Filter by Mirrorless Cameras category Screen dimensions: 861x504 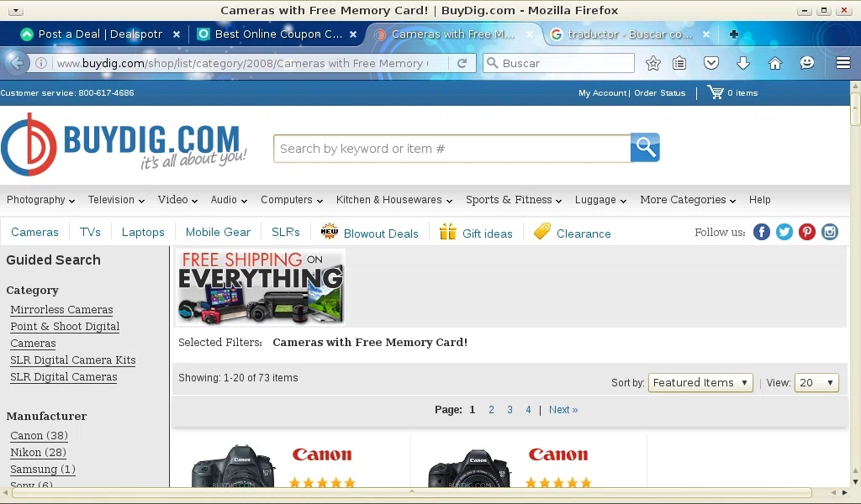pyautogui.click(x=61, y=310)
